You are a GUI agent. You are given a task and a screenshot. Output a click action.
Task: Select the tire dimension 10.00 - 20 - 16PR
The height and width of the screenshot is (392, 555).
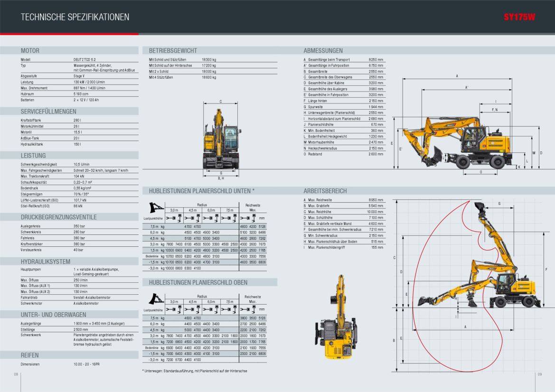86,364
